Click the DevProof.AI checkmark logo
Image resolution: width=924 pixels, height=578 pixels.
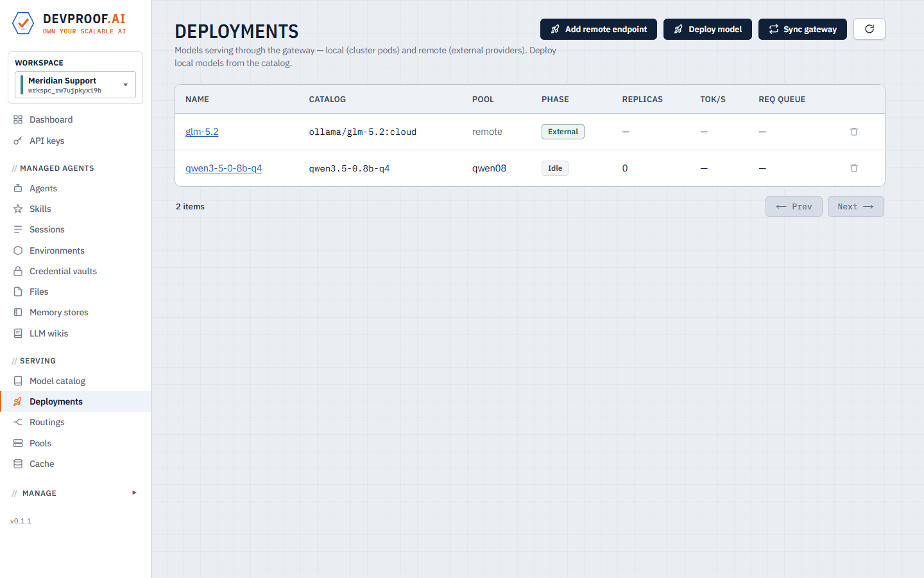(x=23, y=23)
